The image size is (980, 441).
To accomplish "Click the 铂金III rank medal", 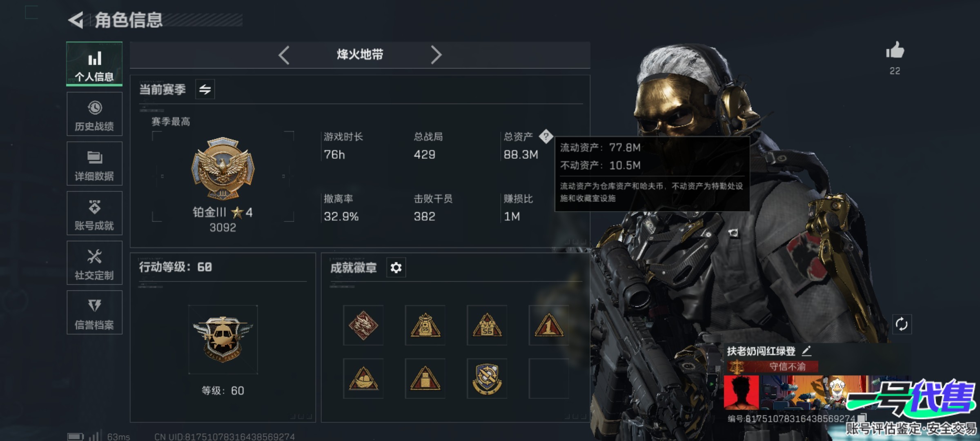I will pyautogui.click(x=223, y=168).
